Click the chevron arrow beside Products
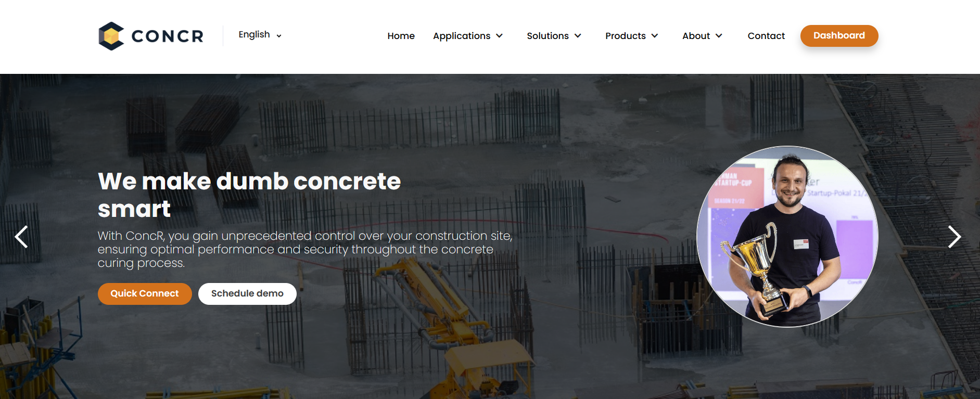The height and width of the screenshot is (399, 980). [x=655, y=36]
